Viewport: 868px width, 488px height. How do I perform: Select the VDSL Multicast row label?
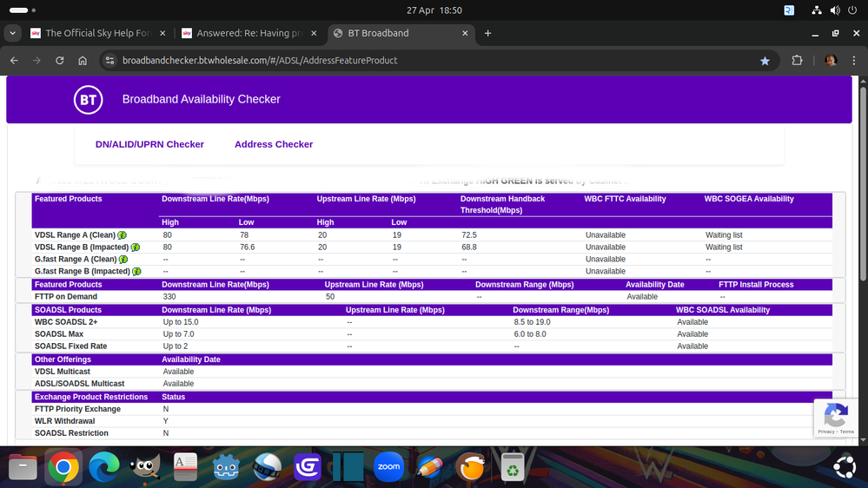coord(62,372)
